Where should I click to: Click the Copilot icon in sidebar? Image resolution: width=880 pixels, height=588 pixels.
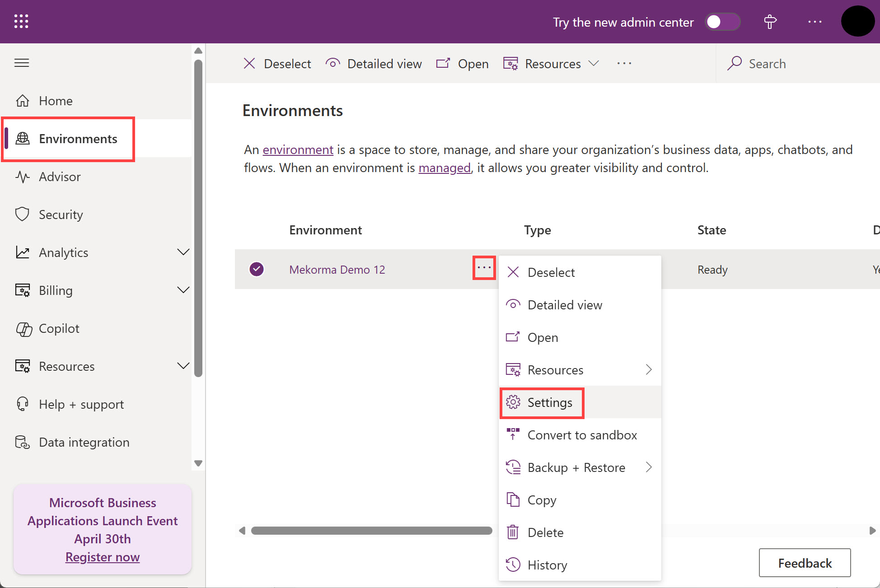23,329
